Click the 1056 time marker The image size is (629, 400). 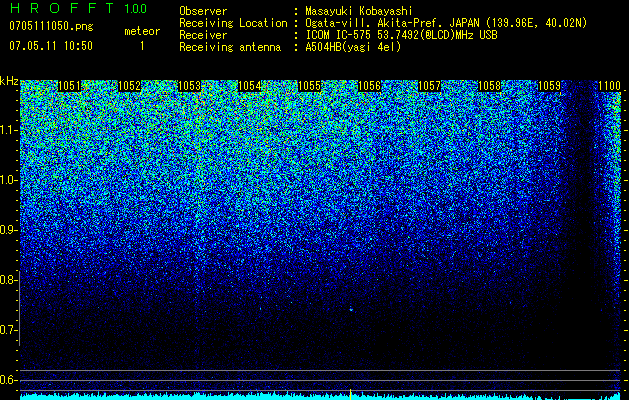369,86
